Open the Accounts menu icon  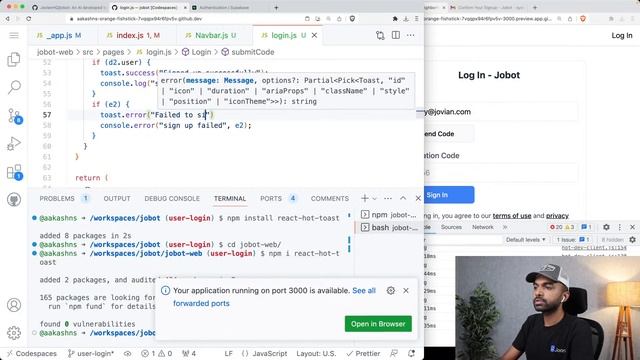pos(14,305)
